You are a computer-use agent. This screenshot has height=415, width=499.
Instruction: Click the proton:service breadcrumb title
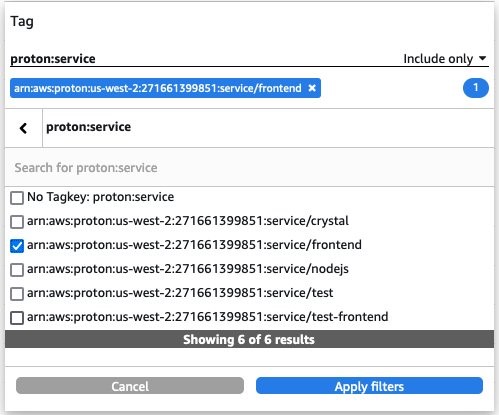88,127
